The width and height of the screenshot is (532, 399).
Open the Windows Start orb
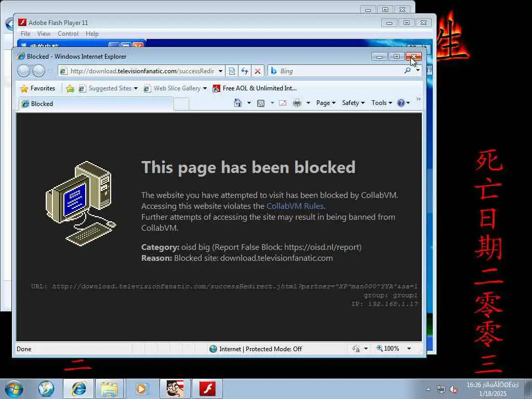pos(14,389)
